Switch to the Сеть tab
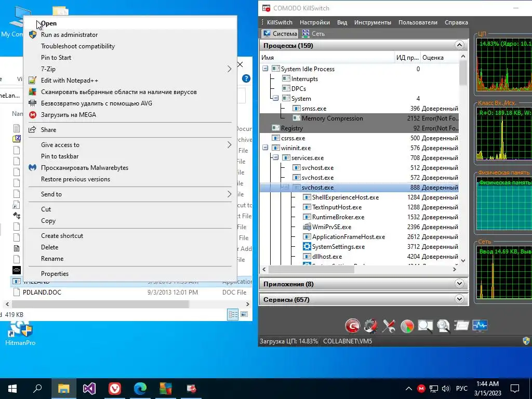Viewport: 532px width, 399px height. [313, 34]
